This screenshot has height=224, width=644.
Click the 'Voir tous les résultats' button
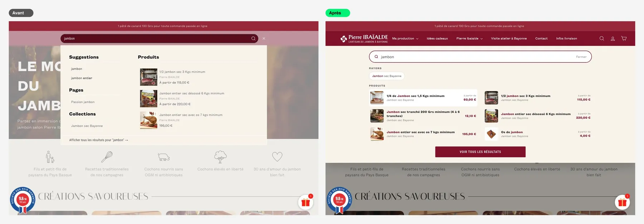pyautogui.click(x=480, y=152)
